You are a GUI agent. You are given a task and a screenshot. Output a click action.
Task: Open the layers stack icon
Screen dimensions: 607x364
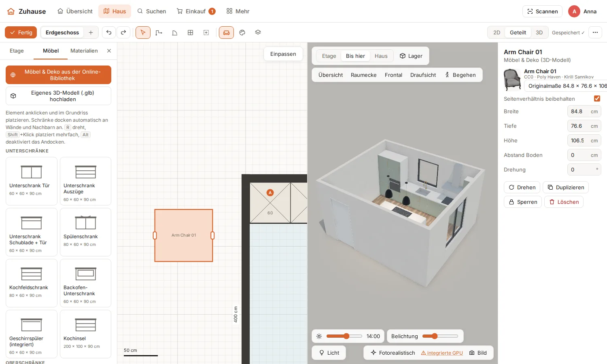pyautogui.click(x=258, y=32)
